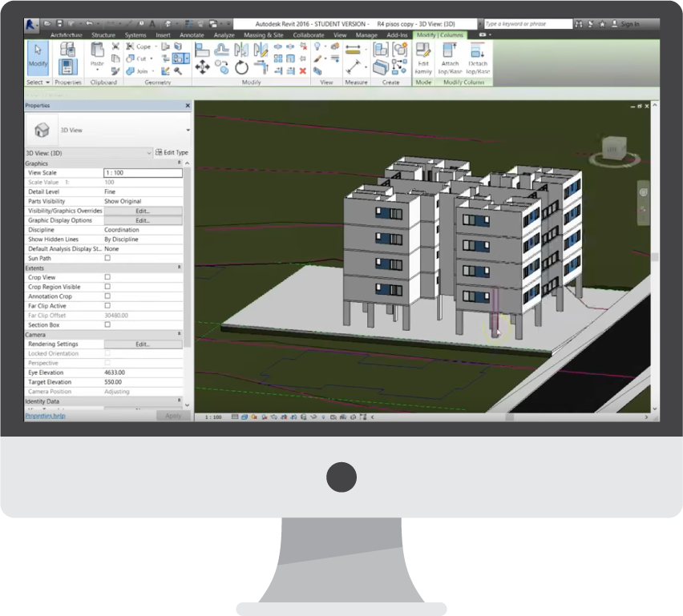
Task: Click the Modify arrow tool
Action: [38, 58]
